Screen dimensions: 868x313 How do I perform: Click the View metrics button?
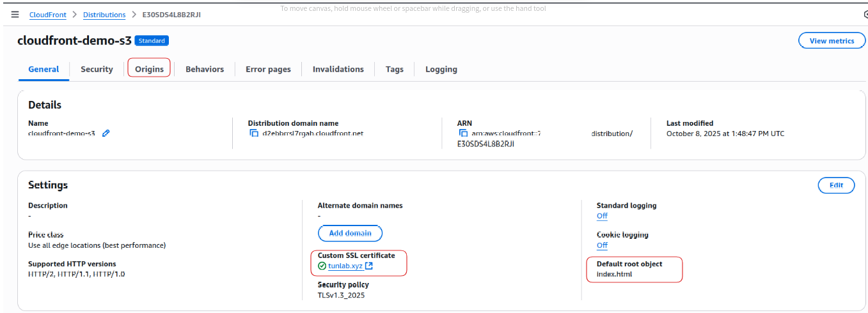coord(832,41)
